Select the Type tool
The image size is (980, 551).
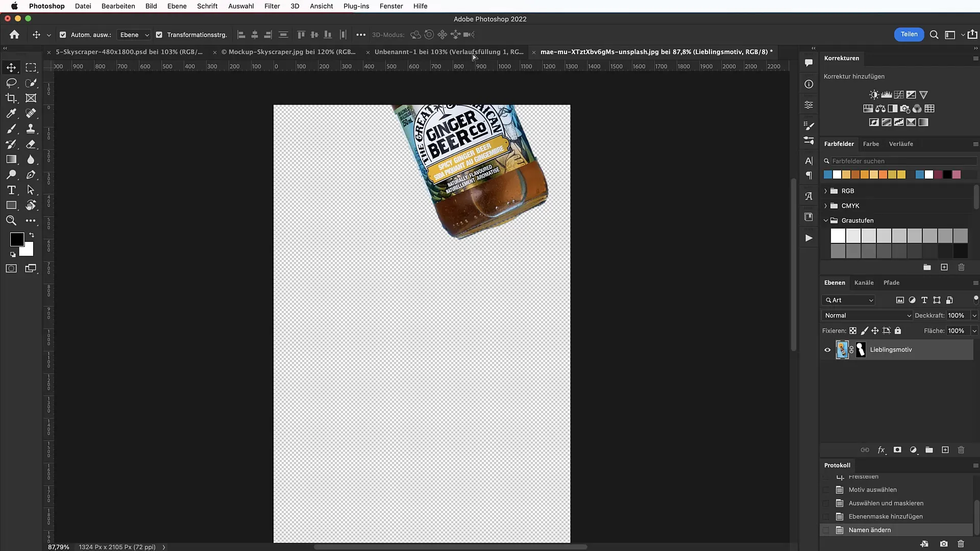click(x=11, y=190)
